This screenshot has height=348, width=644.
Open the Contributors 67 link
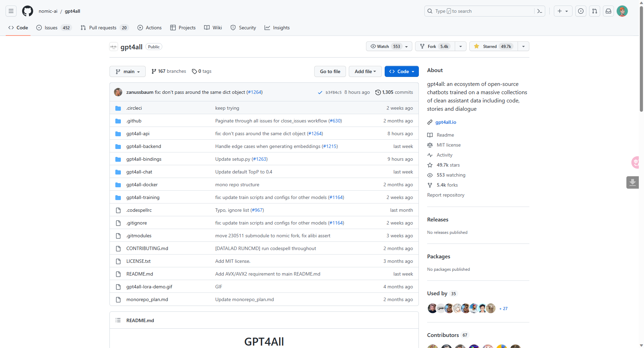pos(448,335)
